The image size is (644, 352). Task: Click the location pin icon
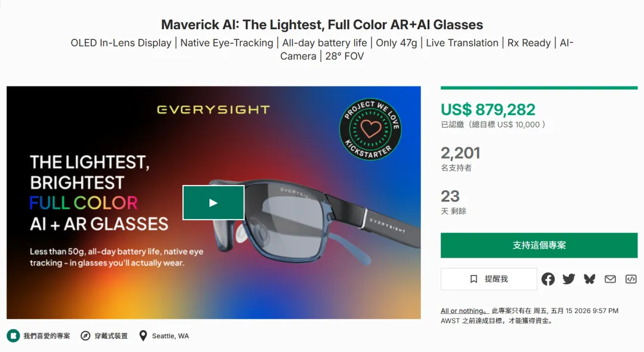coord(143,336)
